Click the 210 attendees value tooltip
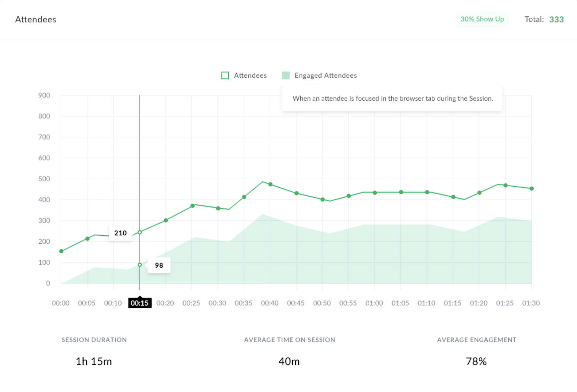This screenshot has width=577, height=392. [120, 233]
